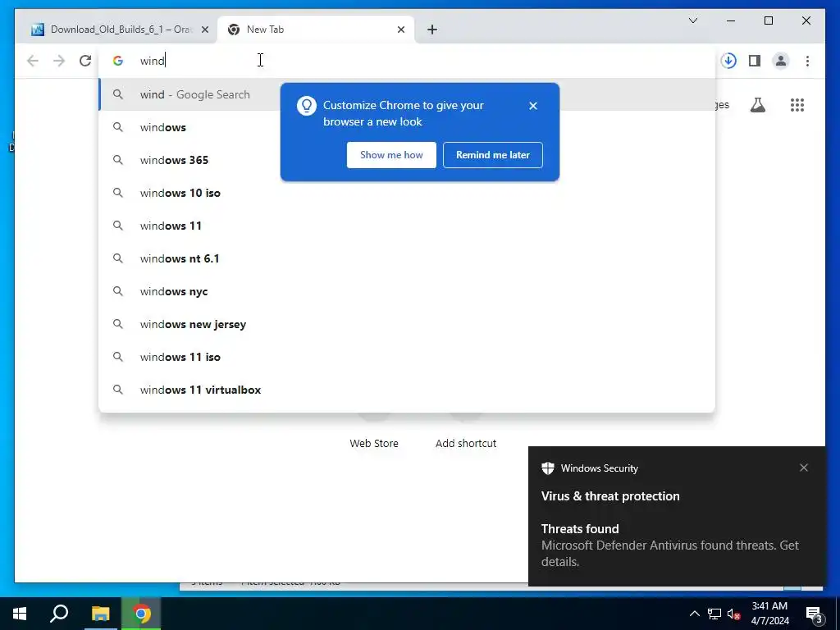The height and width of the screenshot is (630, 840).
Task: Pick the 'windows nyc' suggestion
Action: 407,291
